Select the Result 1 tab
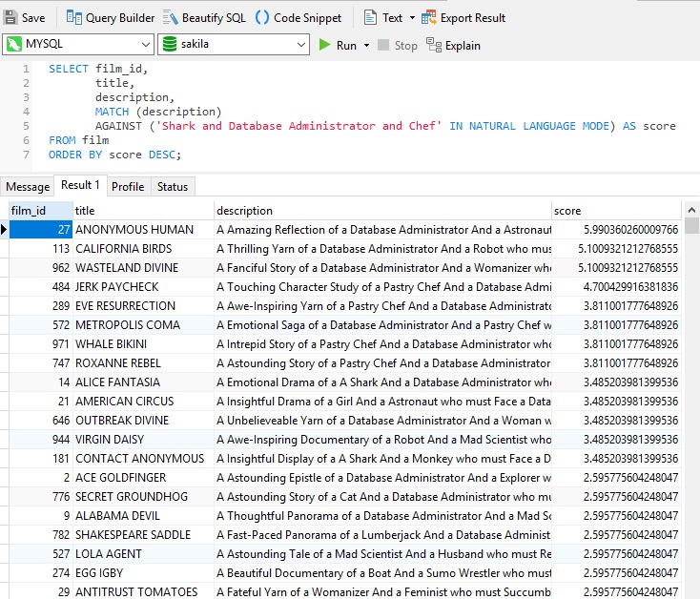This screenshot has width=700, height=599. click(x=80, y=185)
